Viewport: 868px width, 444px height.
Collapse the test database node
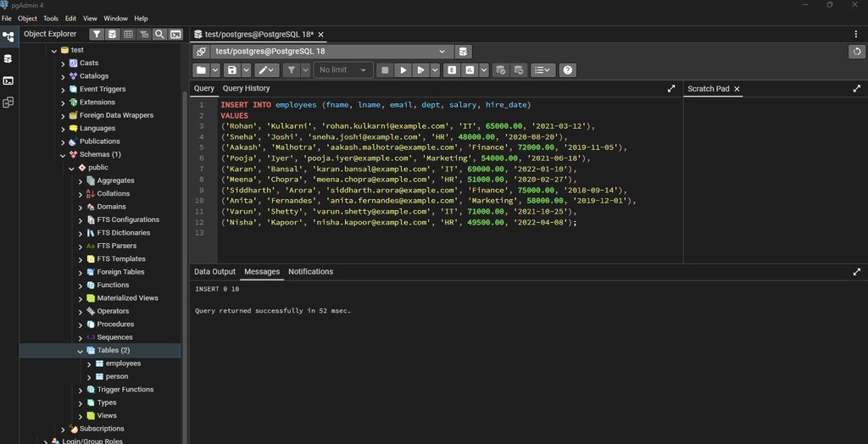[x=54, y=50]
